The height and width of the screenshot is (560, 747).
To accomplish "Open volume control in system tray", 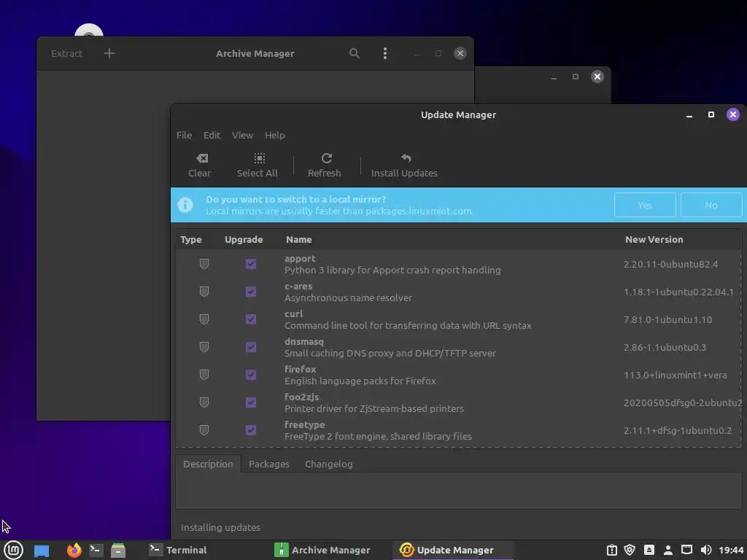I will pos(706,550).
